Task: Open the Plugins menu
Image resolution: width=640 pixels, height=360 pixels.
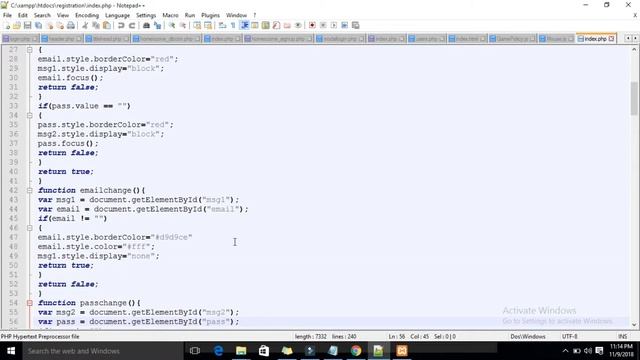Action: click(x=210, y=15)
